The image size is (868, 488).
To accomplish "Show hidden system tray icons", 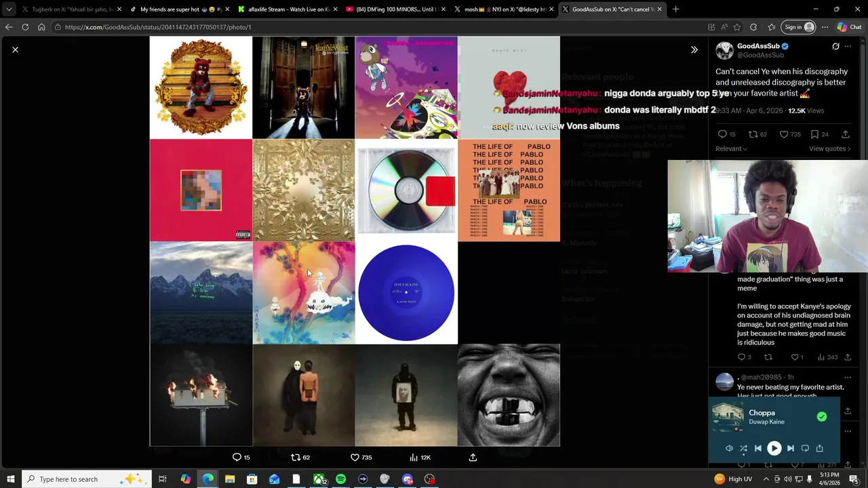I will (x=766, y=479).
